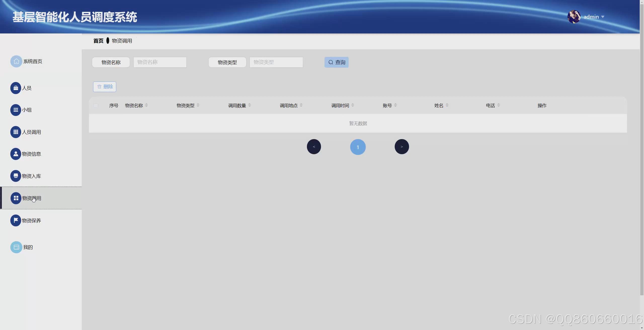Sort by 账号 column arrows
This screenshot has height=330, width=644.
tap(395, 105)
